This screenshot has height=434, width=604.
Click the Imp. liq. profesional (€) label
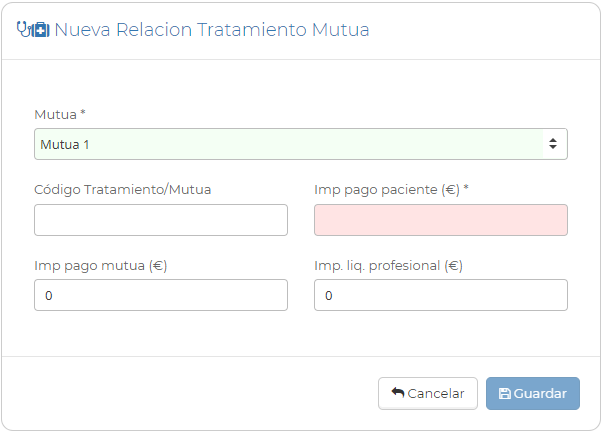pos(388,265)
